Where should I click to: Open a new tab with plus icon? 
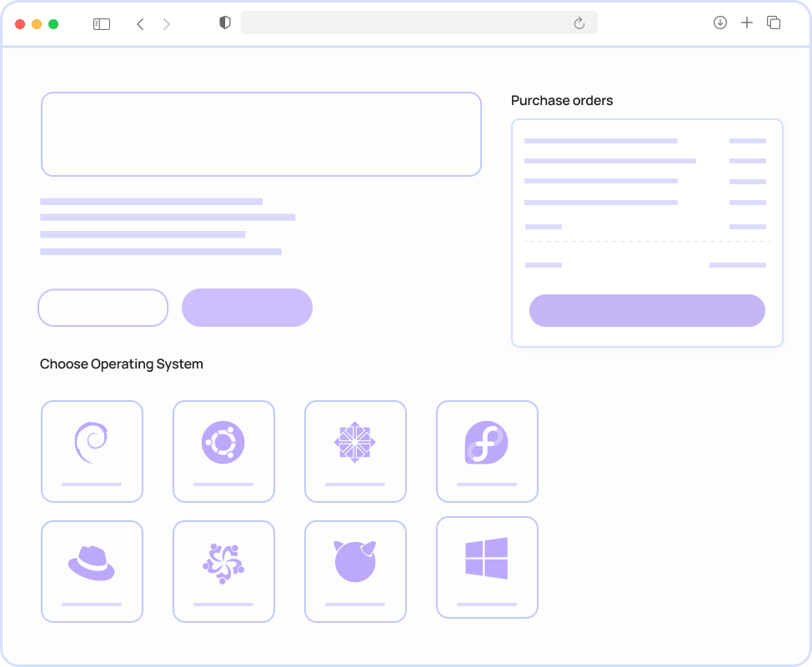(x=747, y=23)
